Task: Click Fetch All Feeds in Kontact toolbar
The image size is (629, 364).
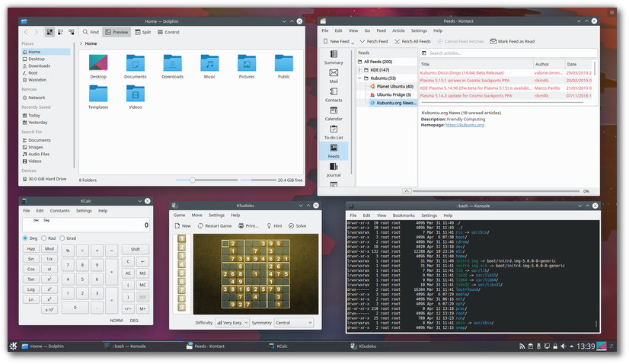Action: (413, 41)
